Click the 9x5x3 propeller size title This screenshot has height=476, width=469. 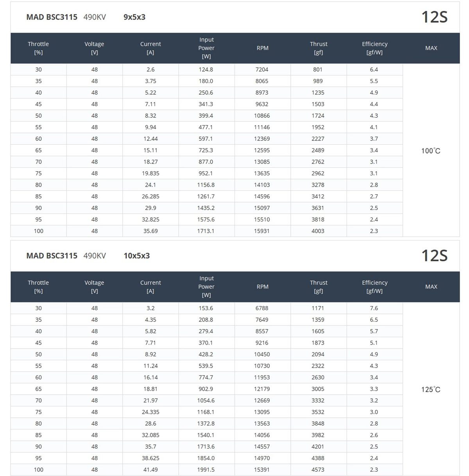click(x=134, y=17)
